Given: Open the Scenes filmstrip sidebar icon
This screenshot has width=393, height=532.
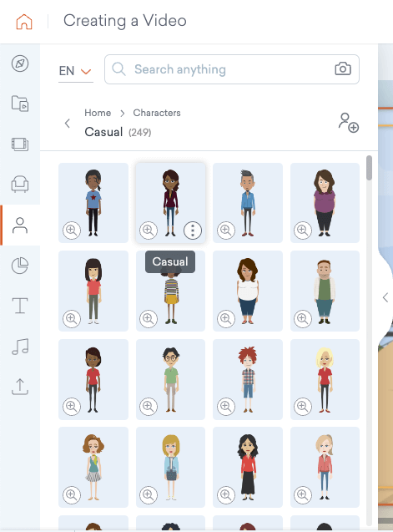Looking at the screenshot, I should pyautogui.click(x=20, y=144).
